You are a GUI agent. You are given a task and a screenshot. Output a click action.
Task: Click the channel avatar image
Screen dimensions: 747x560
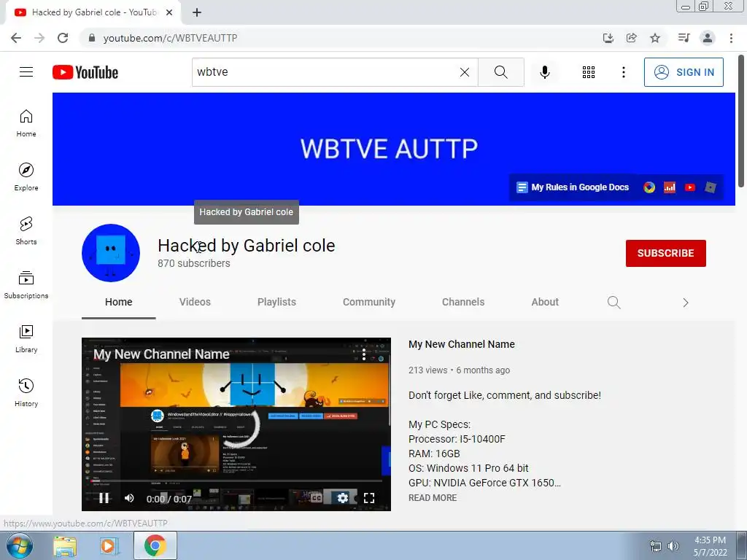click(x=111, y=253)
